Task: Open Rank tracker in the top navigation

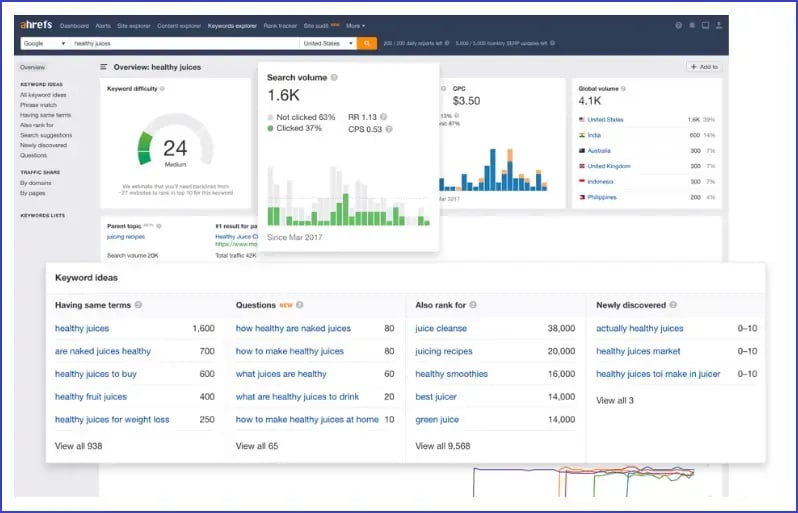Action: click(x=279, y=26)
